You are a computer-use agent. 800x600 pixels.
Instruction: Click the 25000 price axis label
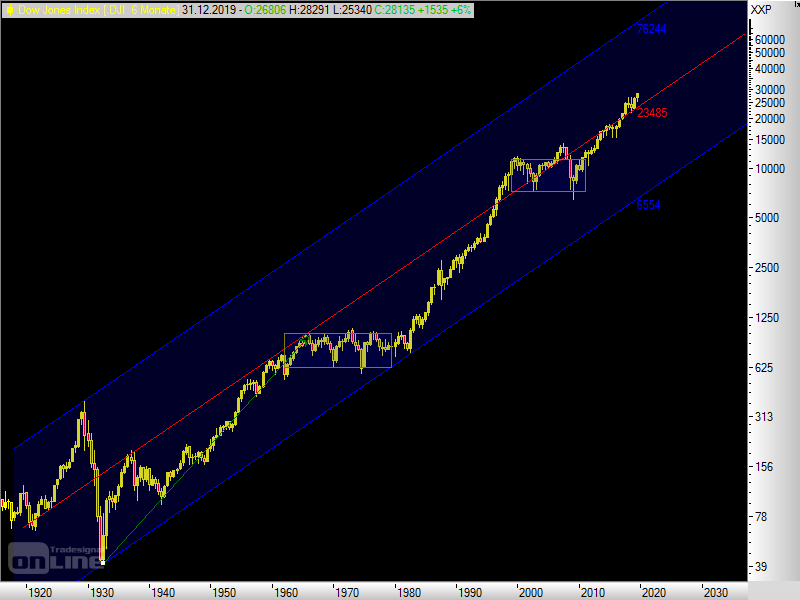769,103
